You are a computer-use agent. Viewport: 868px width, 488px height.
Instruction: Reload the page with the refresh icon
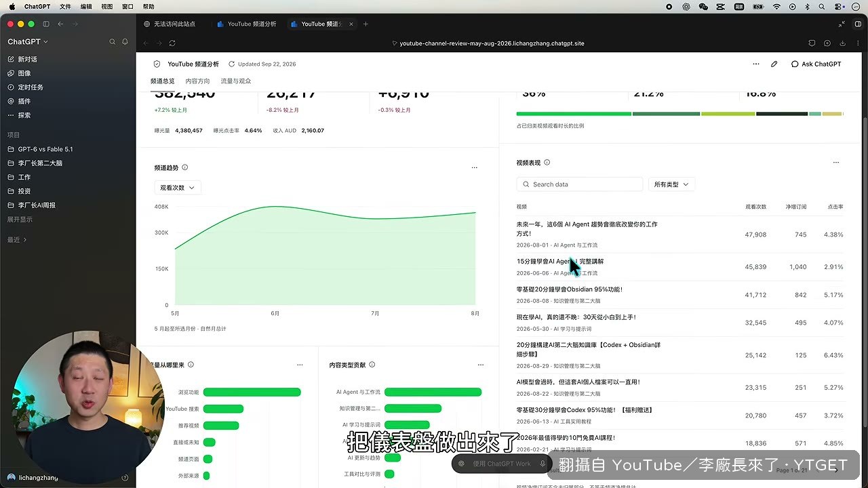[x=172, y=43]
